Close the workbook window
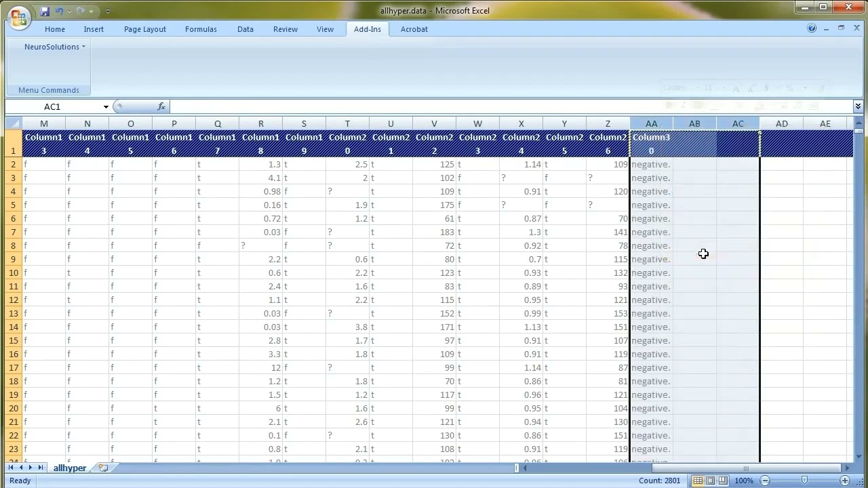 [856, 28]
